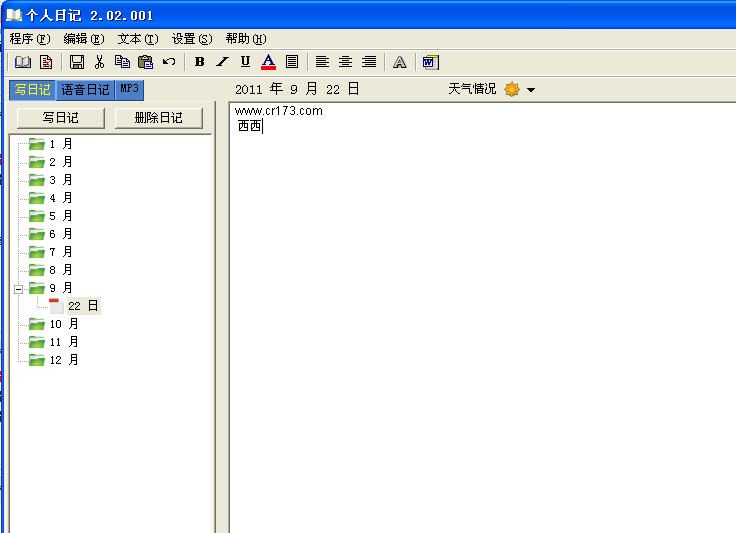Click the open diary book icon
This screenshot has height=533, width=736.
23,62
